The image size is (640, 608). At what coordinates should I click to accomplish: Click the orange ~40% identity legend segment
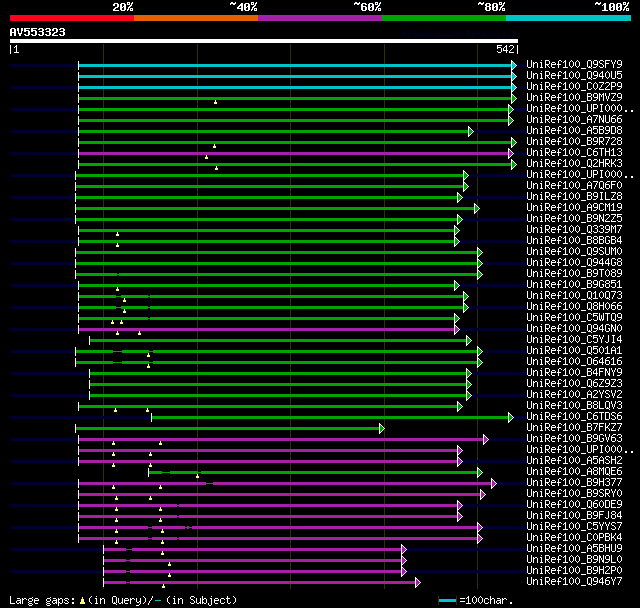coord(196,18)
